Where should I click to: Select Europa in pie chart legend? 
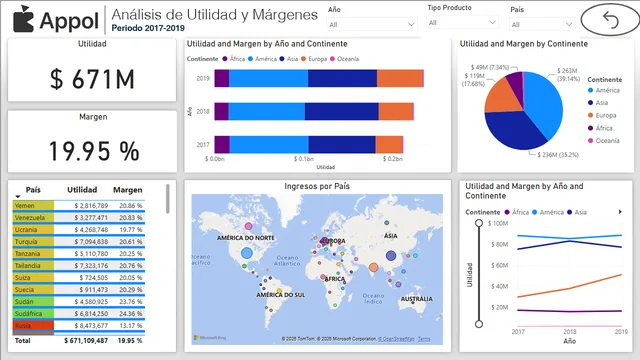pyautogui.click(x=602, y=116)
